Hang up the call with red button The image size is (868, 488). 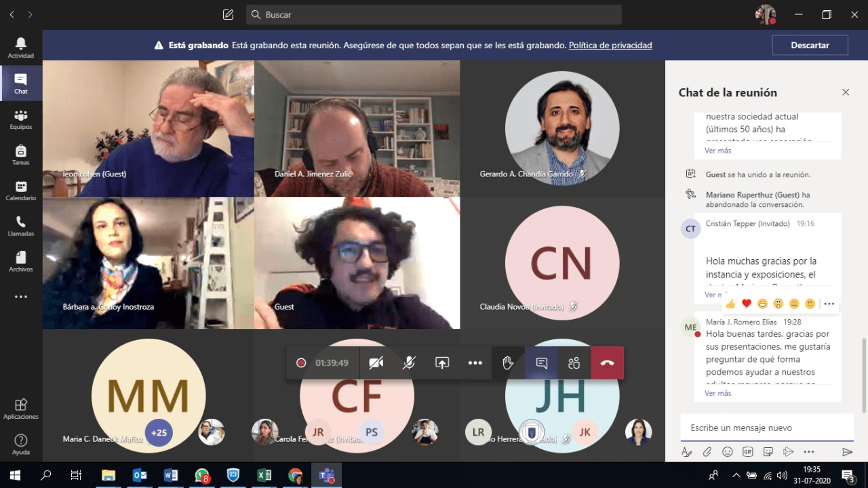pyautogui.click(x=607, y=363)
